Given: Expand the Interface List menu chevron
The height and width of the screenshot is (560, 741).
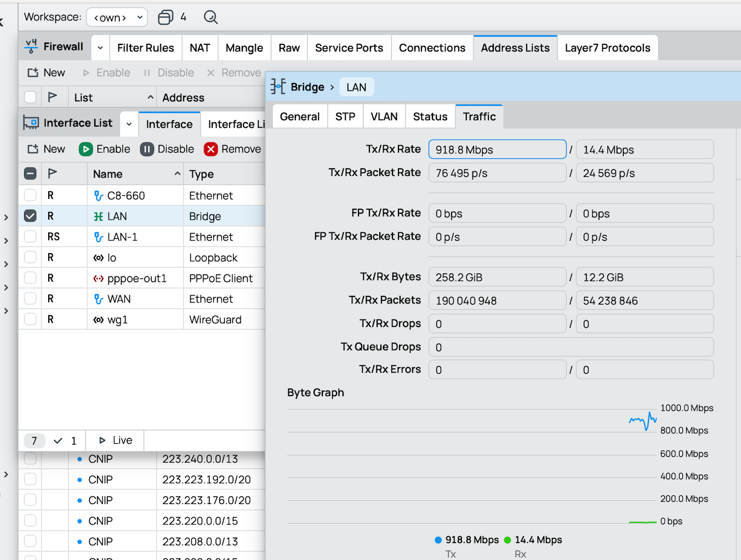Looking at the screenshot, I should tap(129, 124).
